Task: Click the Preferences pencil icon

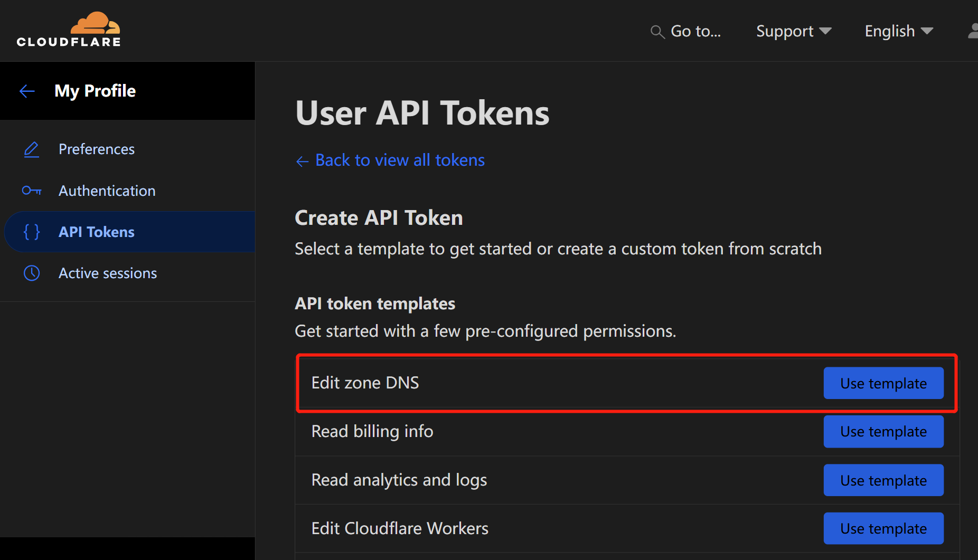Action: [32, 149]
